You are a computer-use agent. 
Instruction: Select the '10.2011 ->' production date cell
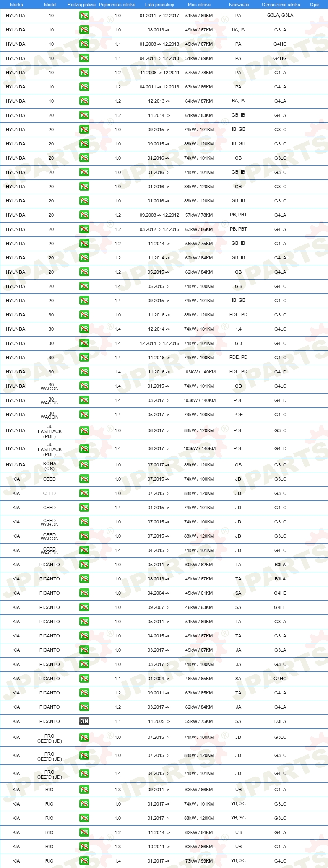coord(159,847)
